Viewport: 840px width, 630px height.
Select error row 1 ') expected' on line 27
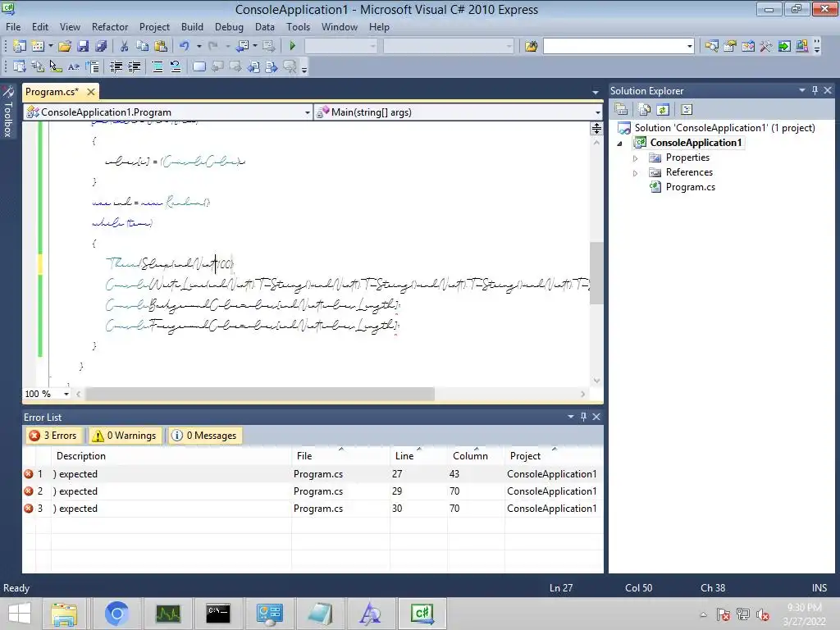(313, 474)
